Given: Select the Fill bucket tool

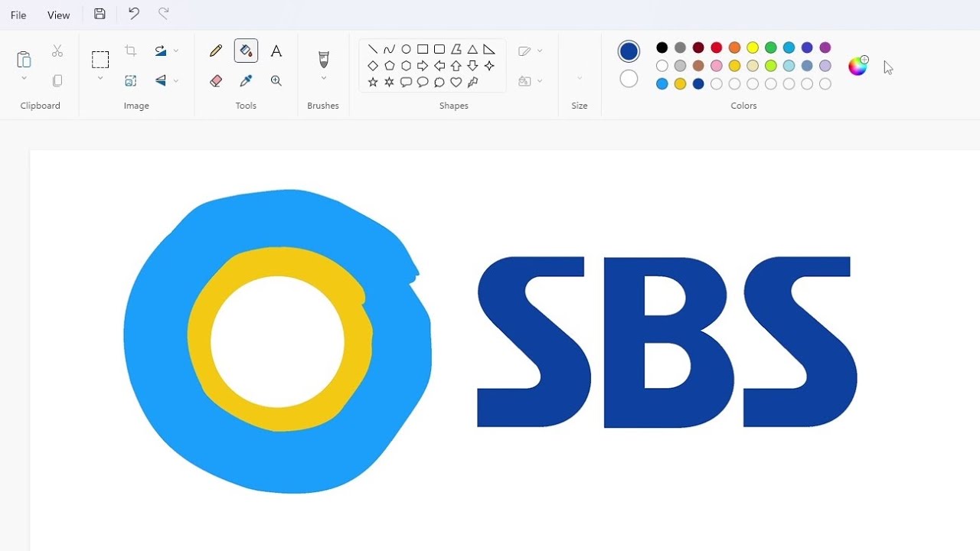Looking at the screenshot, I should tap(246, 51).
